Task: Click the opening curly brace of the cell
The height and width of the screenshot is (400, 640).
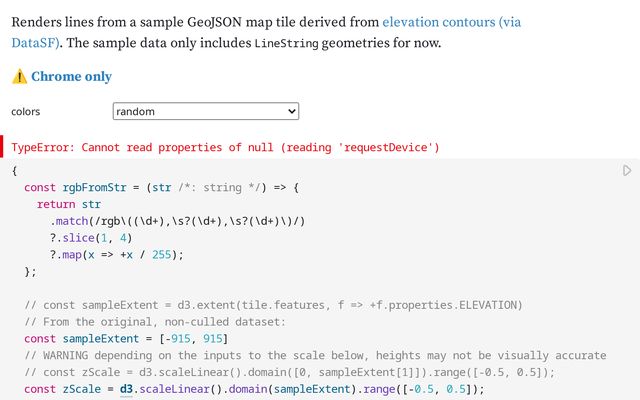Action: click(x=15, y=171)
